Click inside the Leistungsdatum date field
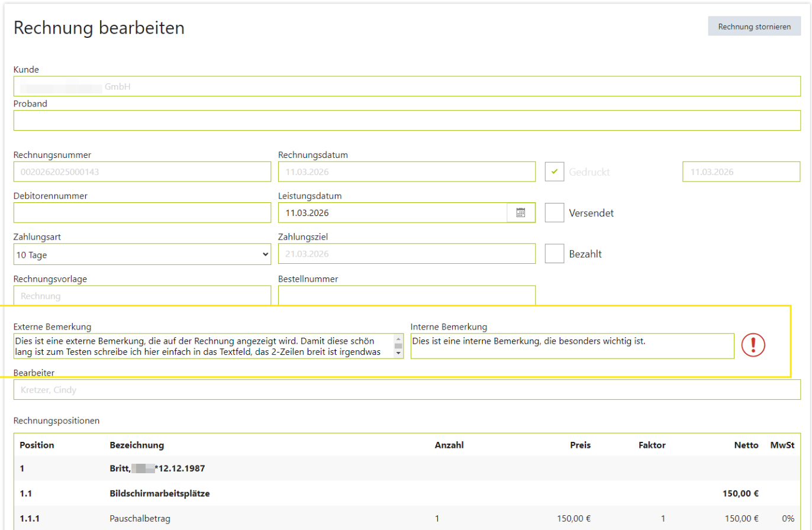The width and height of the screenshot is (812, 530). pos(392,212)
